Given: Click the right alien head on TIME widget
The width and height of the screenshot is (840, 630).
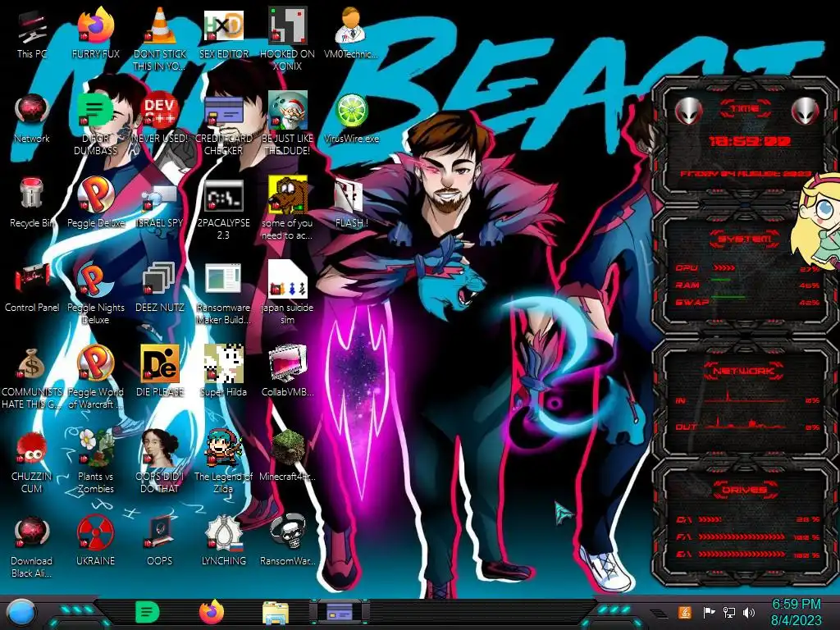Looking at the screenshot, I should pos(806,111).
